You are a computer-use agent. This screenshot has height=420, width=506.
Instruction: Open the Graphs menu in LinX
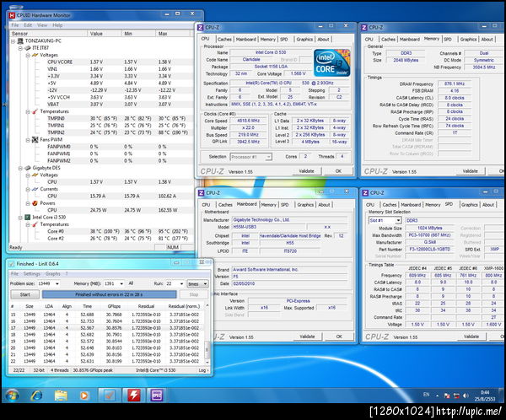pos(52,273)
